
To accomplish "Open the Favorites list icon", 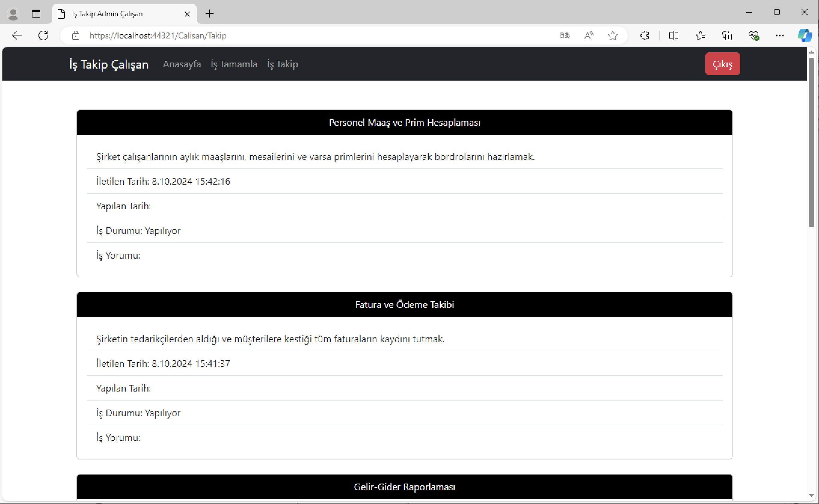I will point(700,35).
